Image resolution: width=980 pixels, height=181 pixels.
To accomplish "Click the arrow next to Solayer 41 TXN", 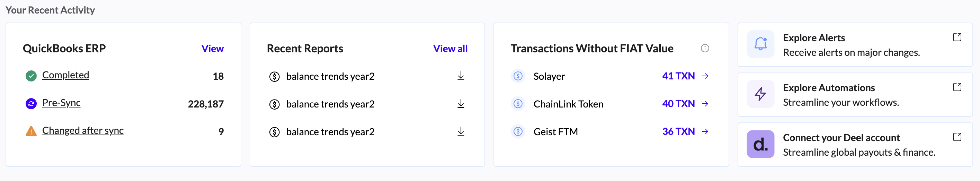I will (705, 76).
